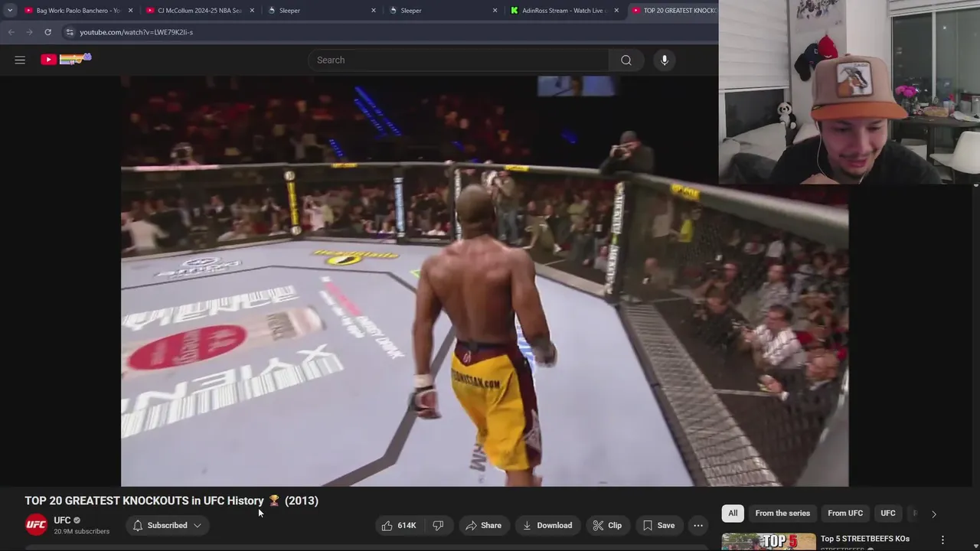
Task: Close the AdinRoss Stream tab
Action: (616, 11)
